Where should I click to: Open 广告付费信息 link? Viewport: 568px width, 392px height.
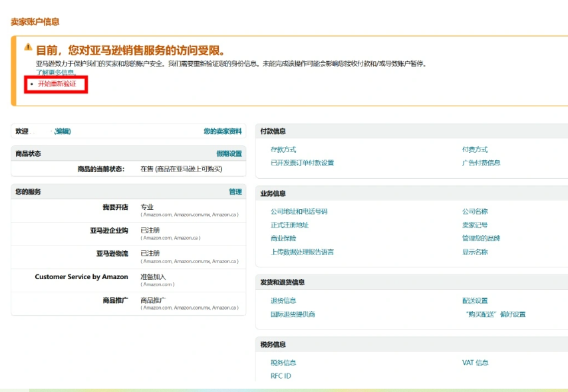[481, 163]
